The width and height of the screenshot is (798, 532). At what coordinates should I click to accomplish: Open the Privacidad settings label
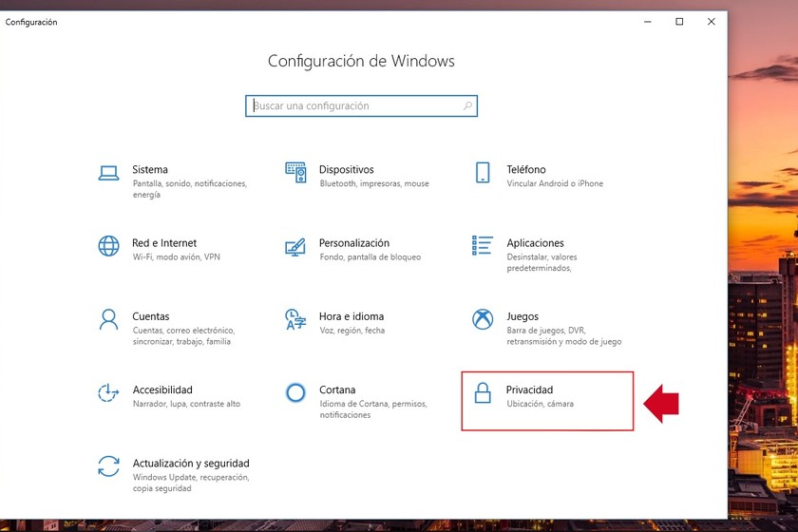pyautogui.click(x=529, y=389)
